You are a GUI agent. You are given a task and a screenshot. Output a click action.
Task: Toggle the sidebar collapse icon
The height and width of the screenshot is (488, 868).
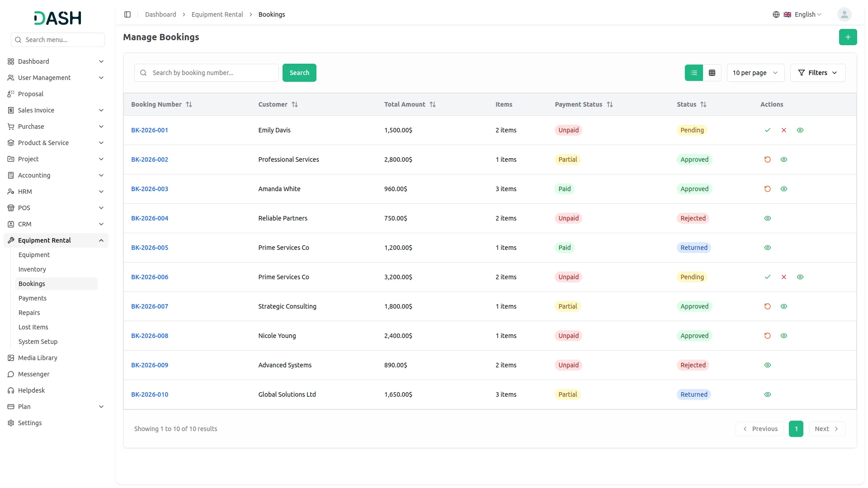click(x=127, y=14)
